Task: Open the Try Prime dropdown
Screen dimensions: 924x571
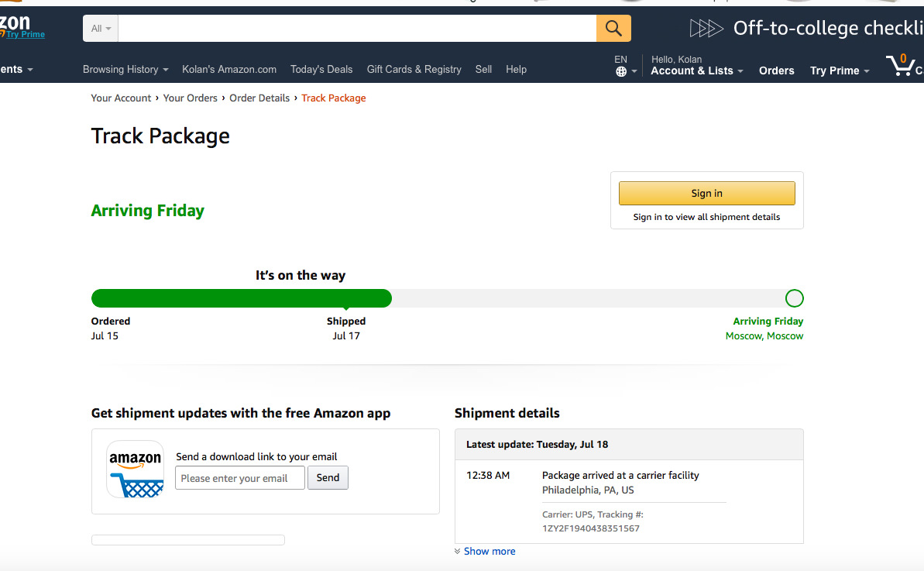Action: pos(839,71)
